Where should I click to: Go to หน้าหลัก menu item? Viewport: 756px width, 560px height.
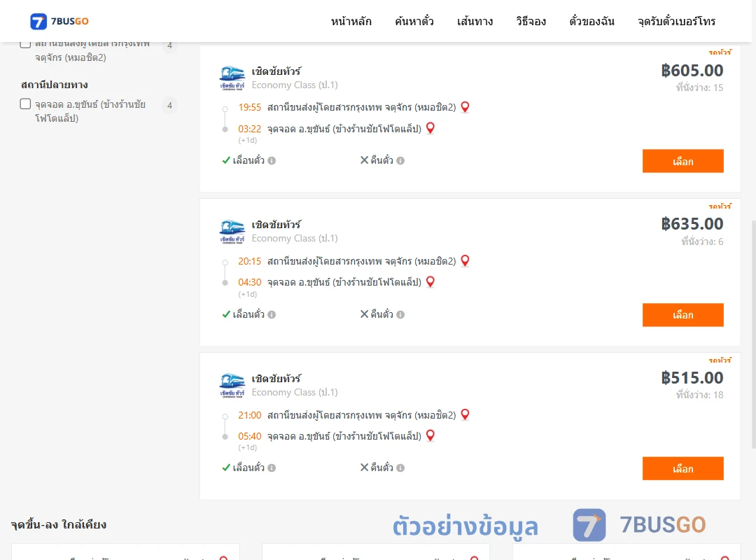[351, 21]
